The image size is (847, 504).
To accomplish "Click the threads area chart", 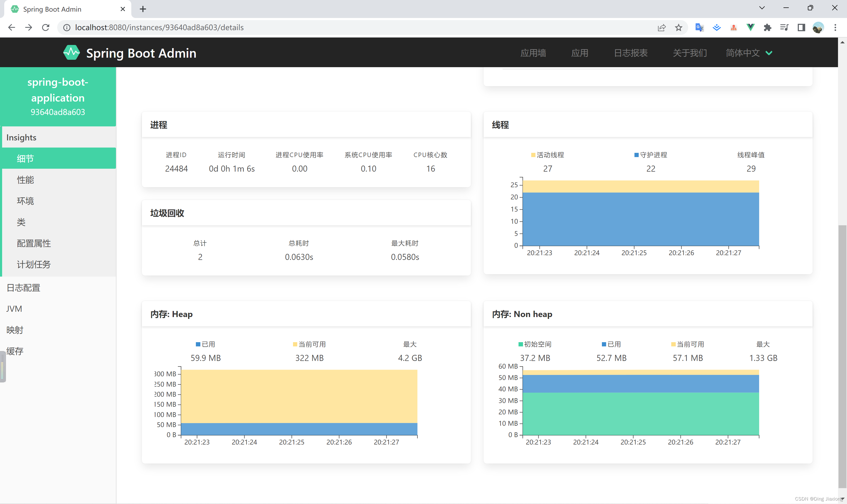I will click(641, 213).
